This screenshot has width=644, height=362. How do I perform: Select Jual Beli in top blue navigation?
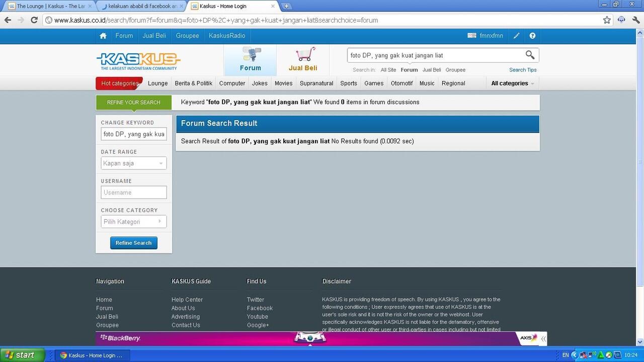[x=154, y=36]
